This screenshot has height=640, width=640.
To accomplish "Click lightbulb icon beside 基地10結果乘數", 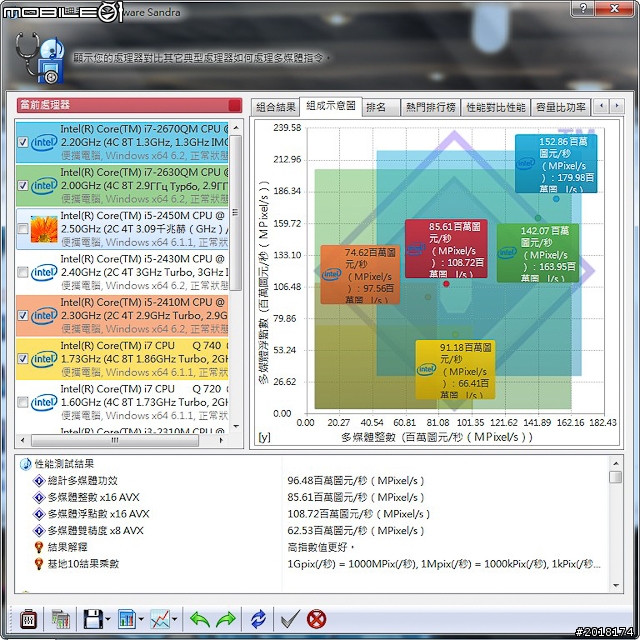I will coord(39,564).
